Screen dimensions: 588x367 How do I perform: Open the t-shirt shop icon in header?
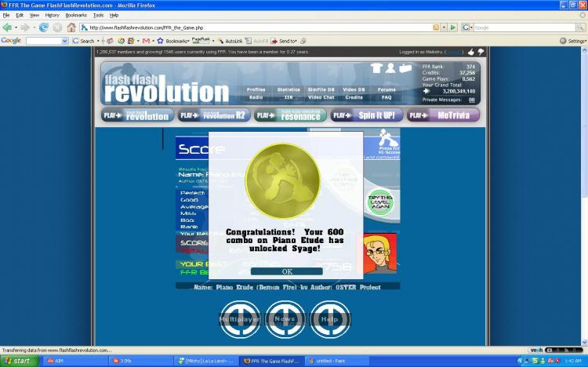[x=376, y=68]
